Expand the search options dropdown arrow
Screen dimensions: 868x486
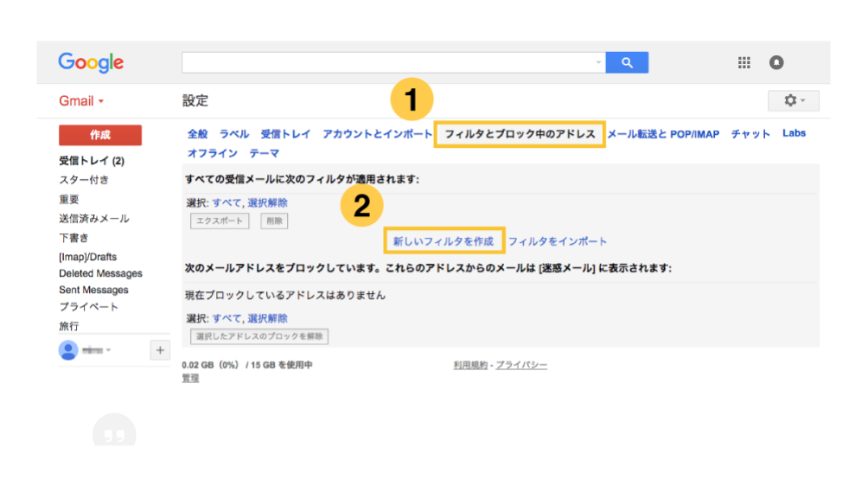[598, 62]
